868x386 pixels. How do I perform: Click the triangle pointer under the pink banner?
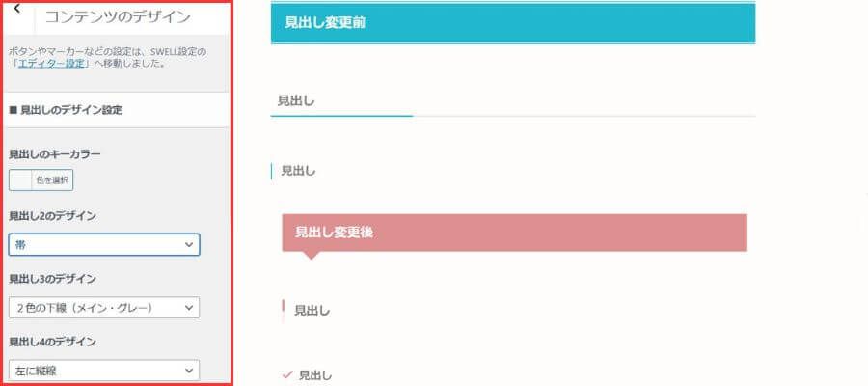point(311,256)
